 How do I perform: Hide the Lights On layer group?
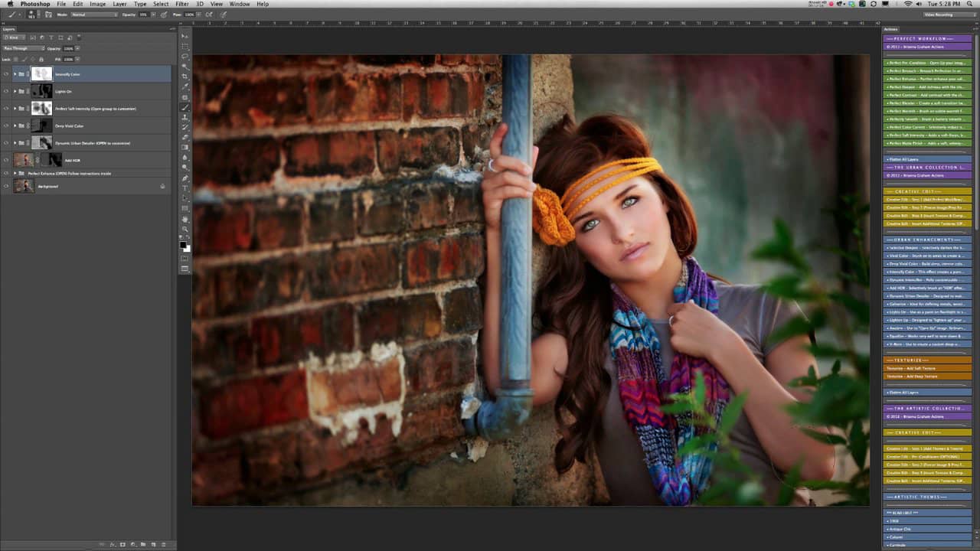click(x=6, y=91)
